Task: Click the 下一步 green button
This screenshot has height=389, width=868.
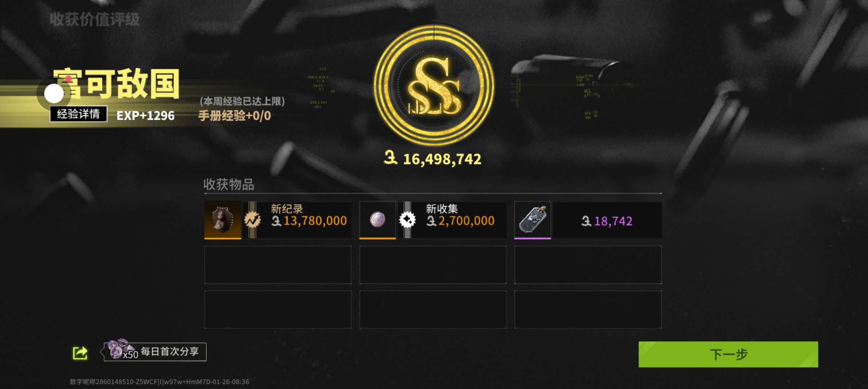Action: (728, 354)
